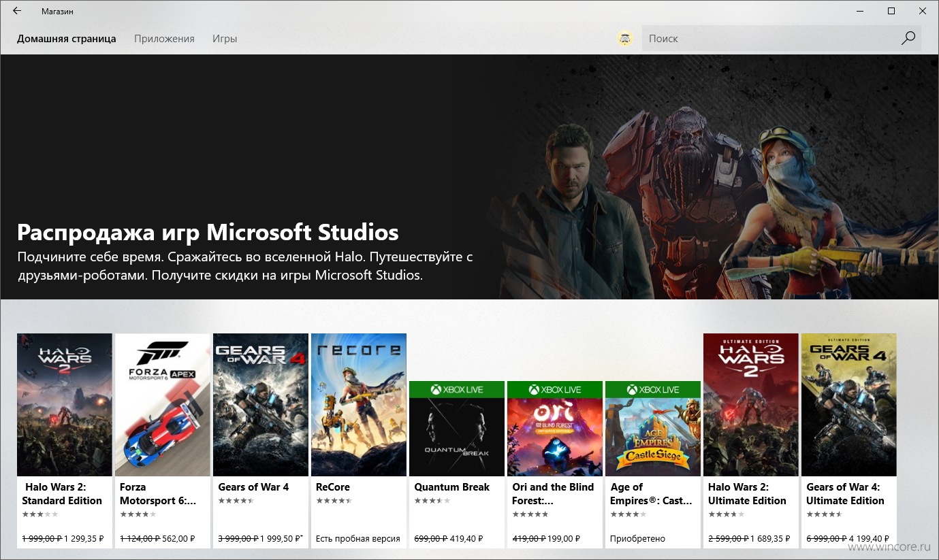The height and width of the screenshot is (560, 939).
Task: Click the Приобретено label
Action: [638, 538]
